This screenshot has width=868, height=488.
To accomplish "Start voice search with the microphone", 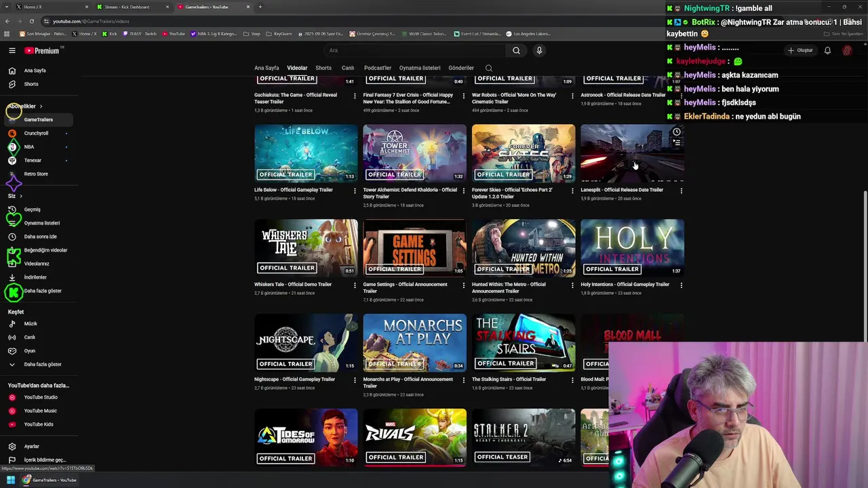I will [x=539, y=50].
